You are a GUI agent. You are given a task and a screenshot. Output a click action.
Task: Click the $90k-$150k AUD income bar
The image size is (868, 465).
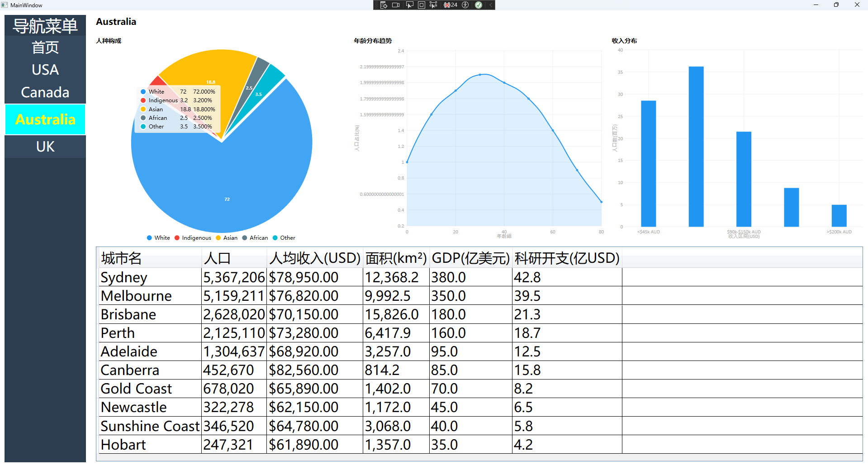tap(744, 179)
